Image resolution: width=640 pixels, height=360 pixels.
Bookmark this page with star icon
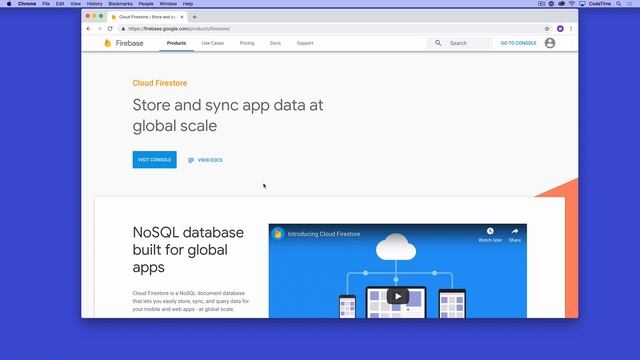(x=547, y=29)
